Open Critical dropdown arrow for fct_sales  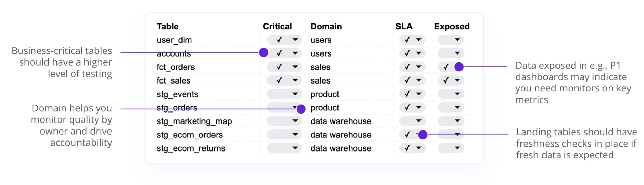[x=295, y=80]
